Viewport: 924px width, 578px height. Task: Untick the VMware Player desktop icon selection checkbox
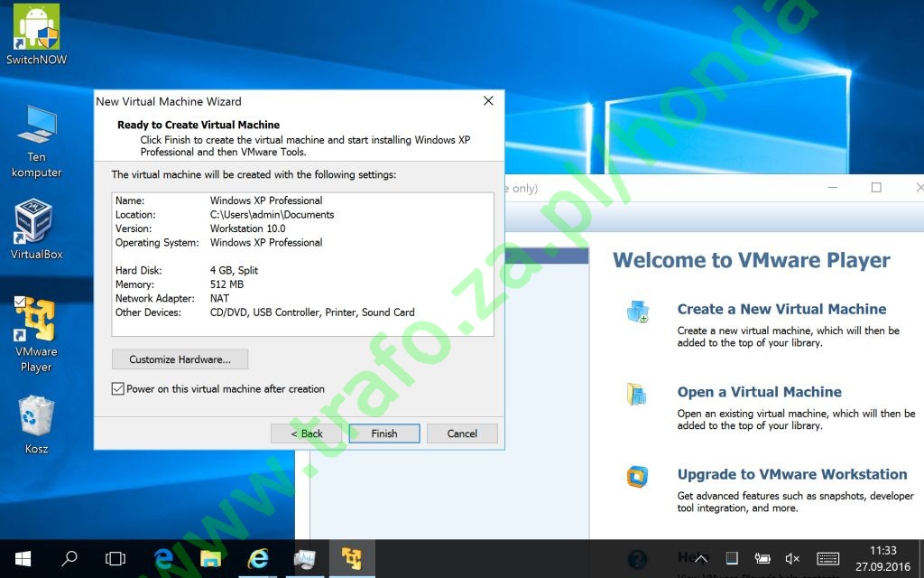pos(20,302)
